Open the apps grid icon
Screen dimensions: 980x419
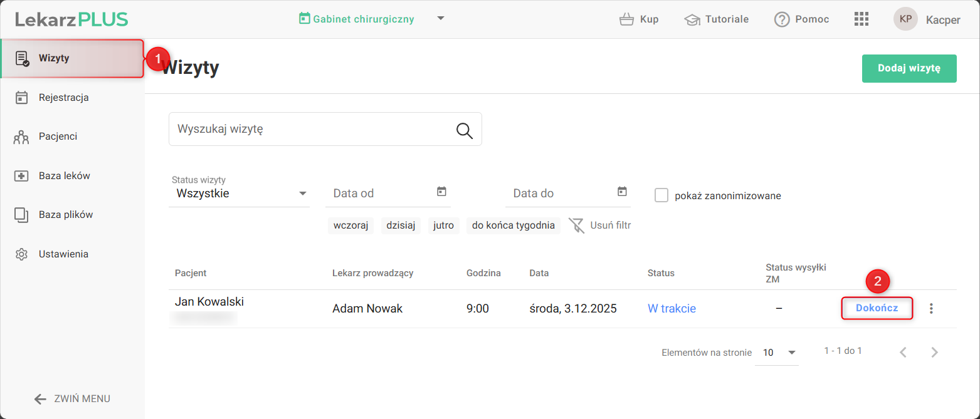(x=861, y=19)
